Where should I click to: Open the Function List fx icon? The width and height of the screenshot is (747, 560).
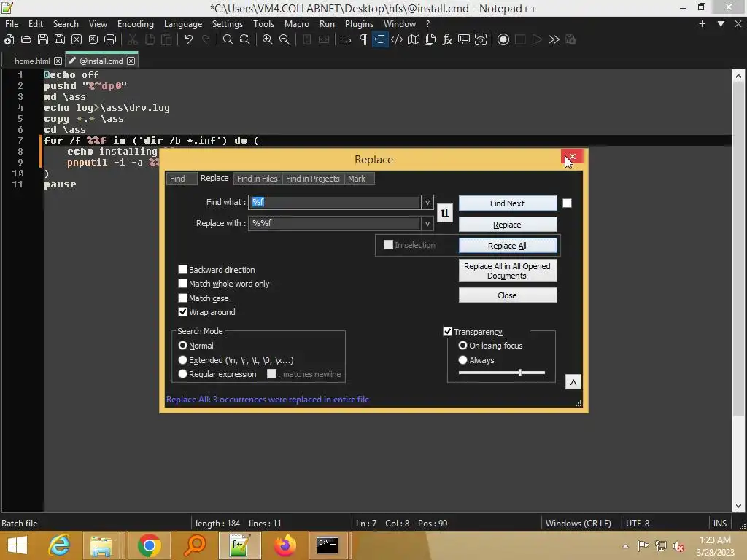(x=447, y=39)
